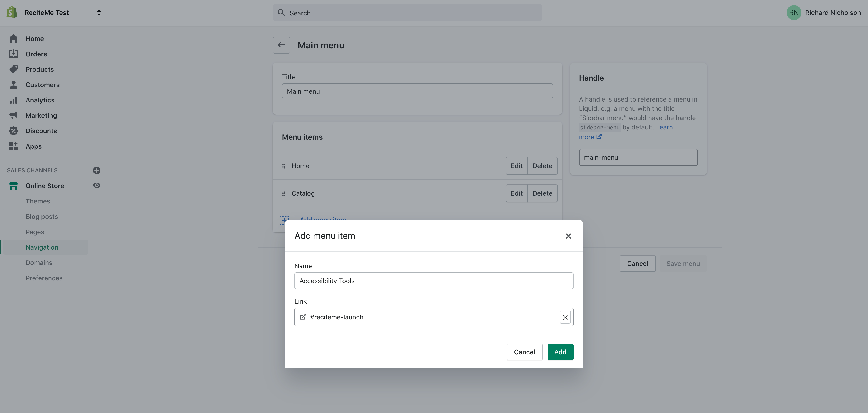868x413 pixels.
Task: Click the menu Title input field
Action: pyautogui.click(x=417, y=91)
